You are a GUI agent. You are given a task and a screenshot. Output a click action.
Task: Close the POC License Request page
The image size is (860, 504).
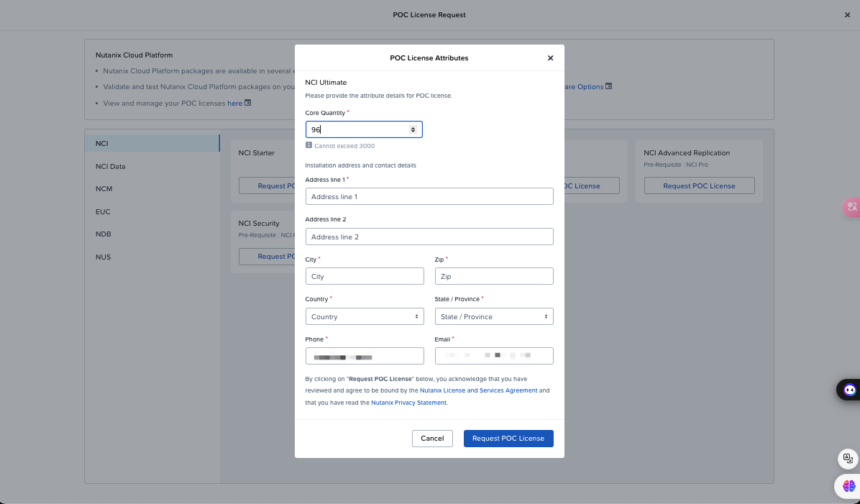coord(847,15)
